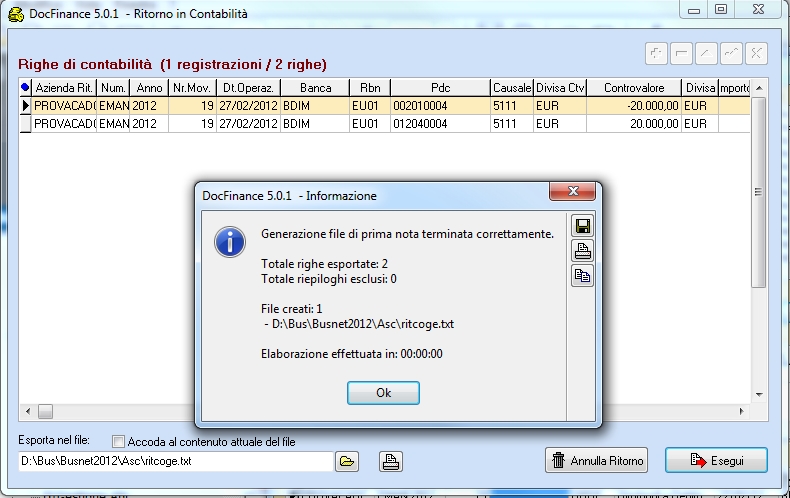
Task: Select the second row's selector cell in the grid
Action: point(25,124)
